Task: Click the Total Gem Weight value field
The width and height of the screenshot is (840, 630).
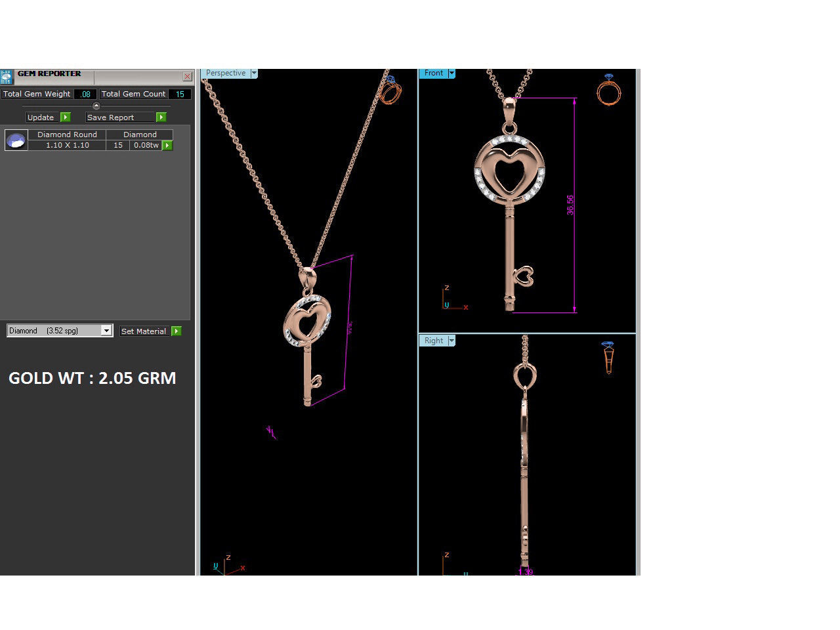Action: point(85,94)
